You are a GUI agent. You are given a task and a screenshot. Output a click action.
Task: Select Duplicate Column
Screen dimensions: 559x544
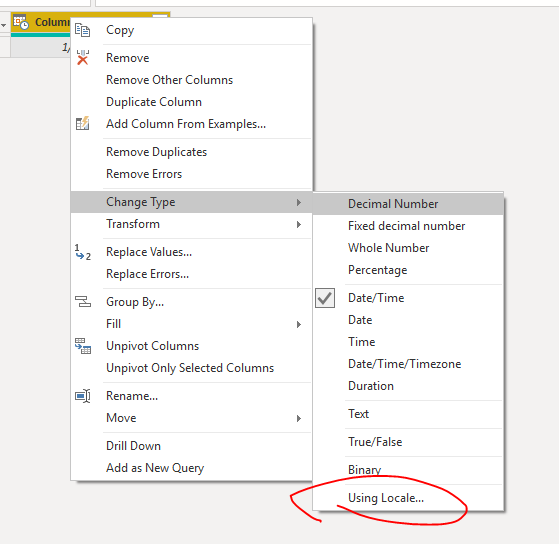[x=191, y=102]
